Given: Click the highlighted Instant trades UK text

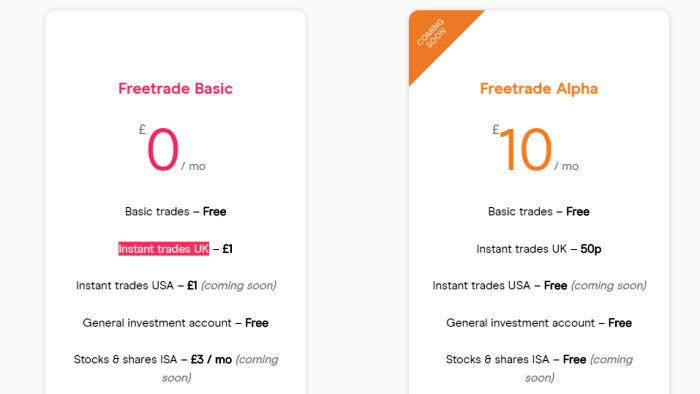Looking at the screenshot, I should click(163, 249).
